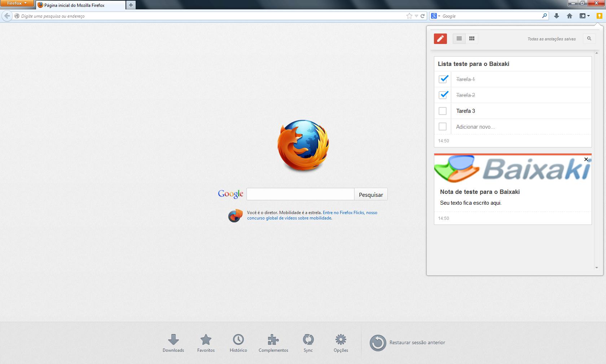Tick the Adicionar novo checkbox
Image resolution: width=606 pixels, height=364 pixels.
[443, 127]
